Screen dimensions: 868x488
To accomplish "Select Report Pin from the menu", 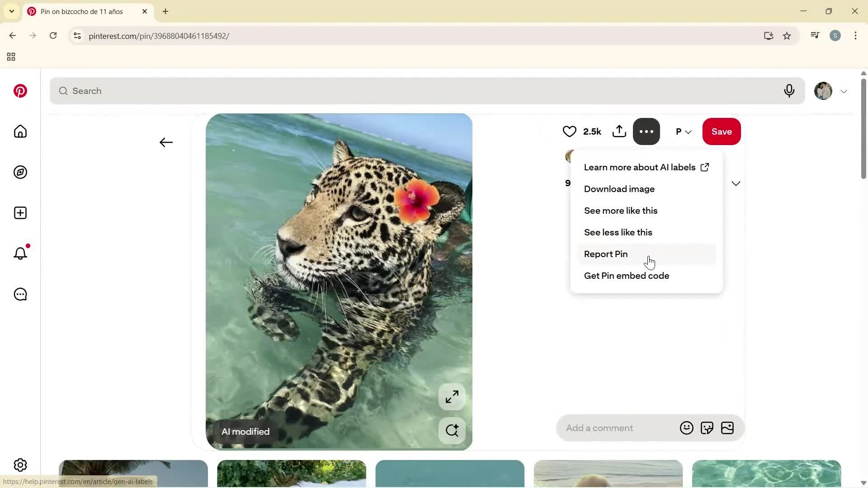I will click(x=605, y=254).
